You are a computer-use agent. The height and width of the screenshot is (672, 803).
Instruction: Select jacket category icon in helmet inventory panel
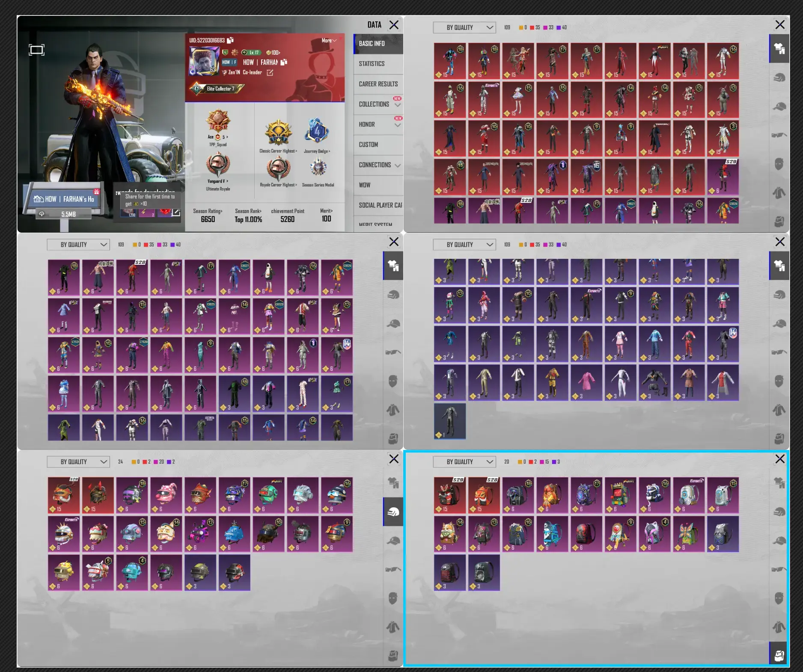393,627
